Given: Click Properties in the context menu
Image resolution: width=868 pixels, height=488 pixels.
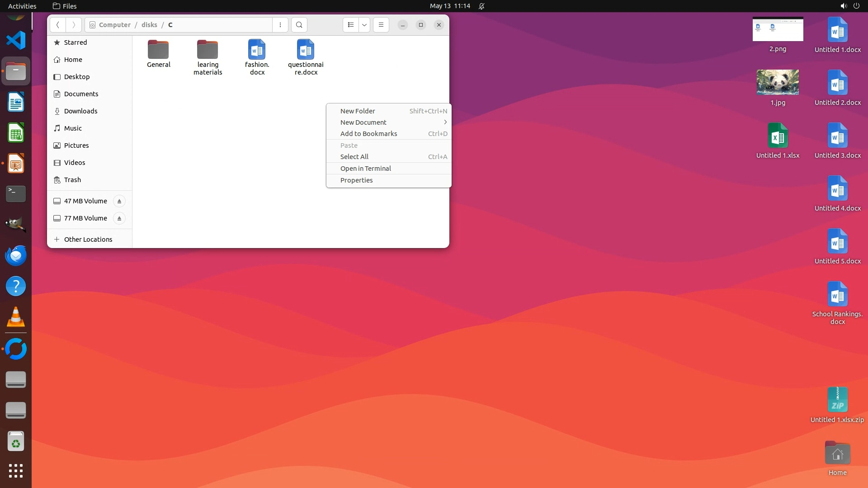Looking at the screenshot, I should pyautogui.click(x=356, y=180).
